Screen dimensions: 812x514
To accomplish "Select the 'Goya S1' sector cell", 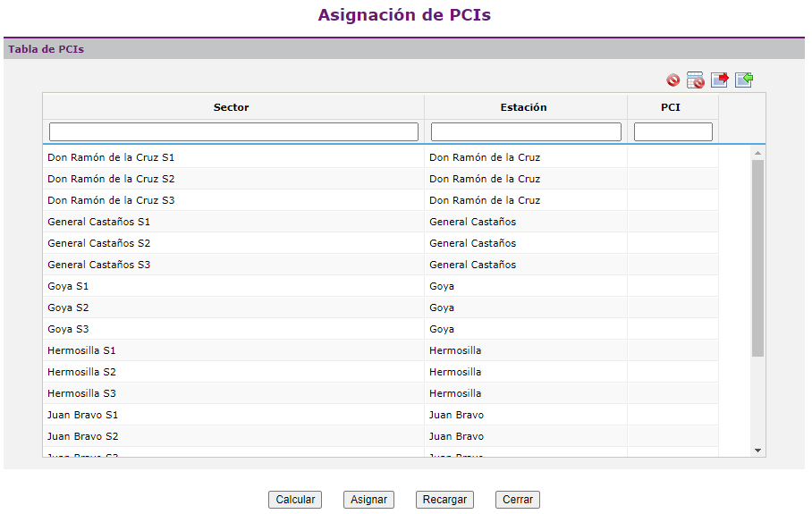I will coord(233,286).
